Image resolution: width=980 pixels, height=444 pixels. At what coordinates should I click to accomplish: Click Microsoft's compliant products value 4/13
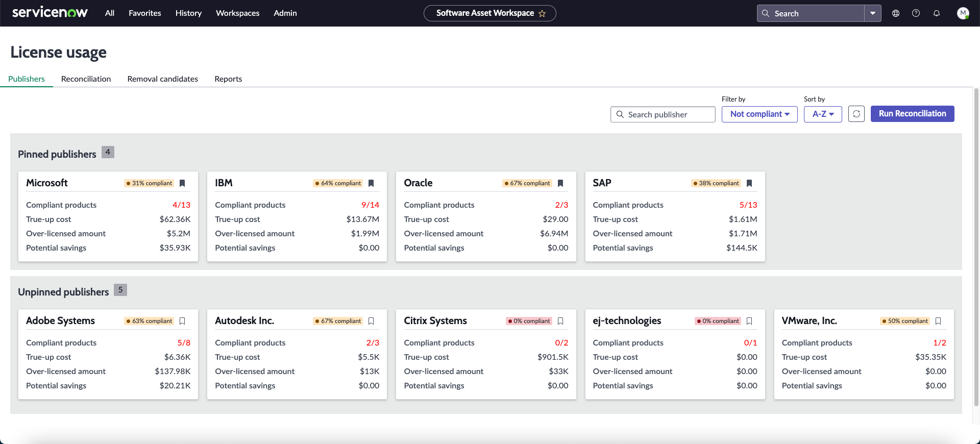pyautogui.click(x=181, y=205)
